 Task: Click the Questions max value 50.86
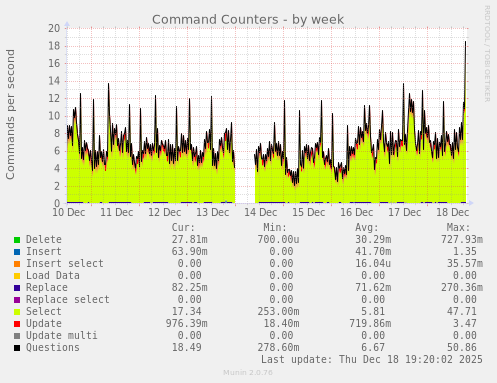462,348
